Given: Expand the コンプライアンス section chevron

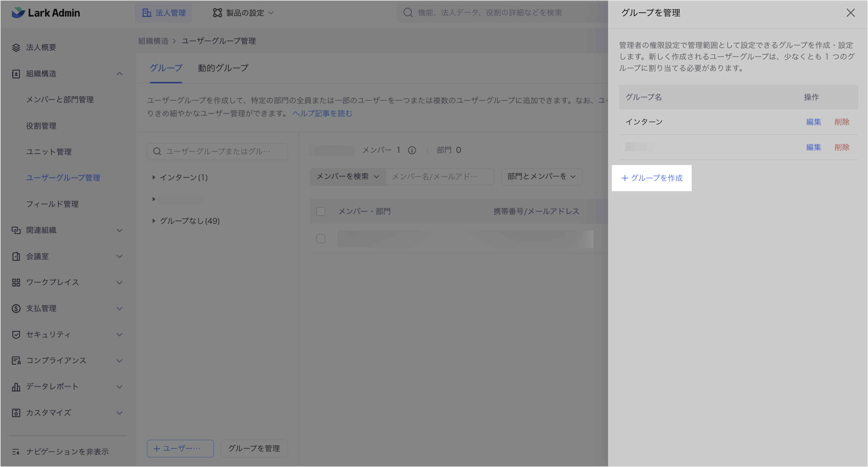Looking at the screenshot, I should (x=120, y=361).
